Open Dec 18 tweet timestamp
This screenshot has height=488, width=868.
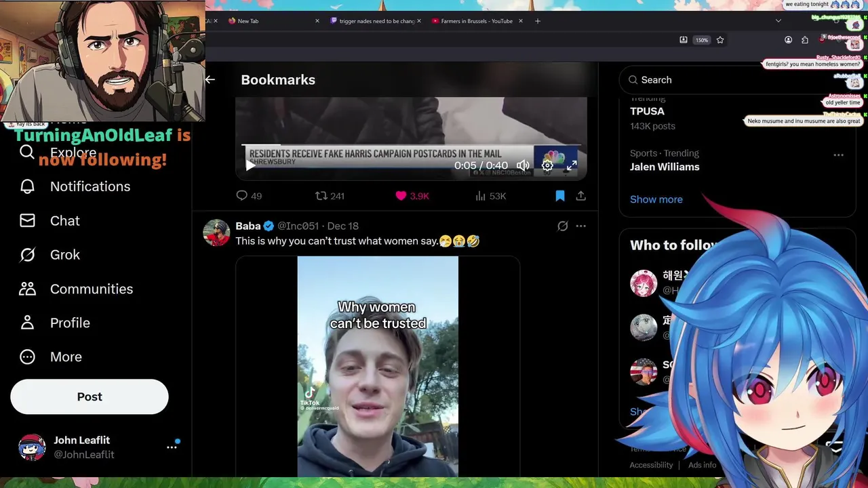pos(343,226)
